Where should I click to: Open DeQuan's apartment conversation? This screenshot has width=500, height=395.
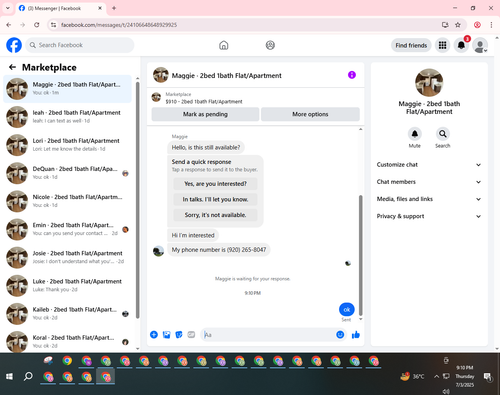click(67, 173)
